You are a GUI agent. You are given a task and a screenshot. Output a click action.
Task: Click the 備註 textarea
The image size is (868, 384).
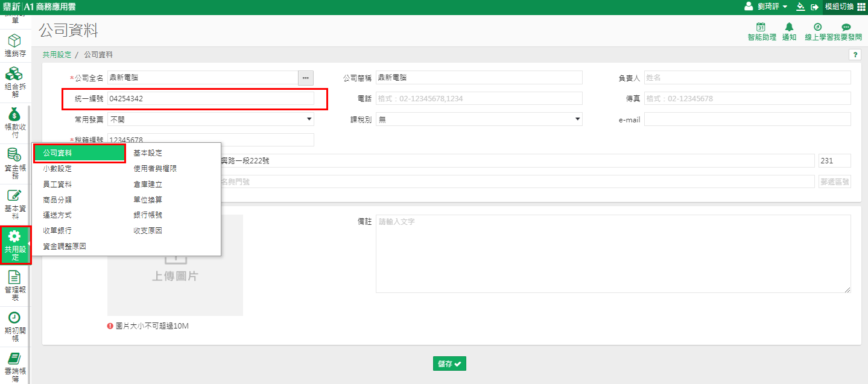[x=613, y=254]
